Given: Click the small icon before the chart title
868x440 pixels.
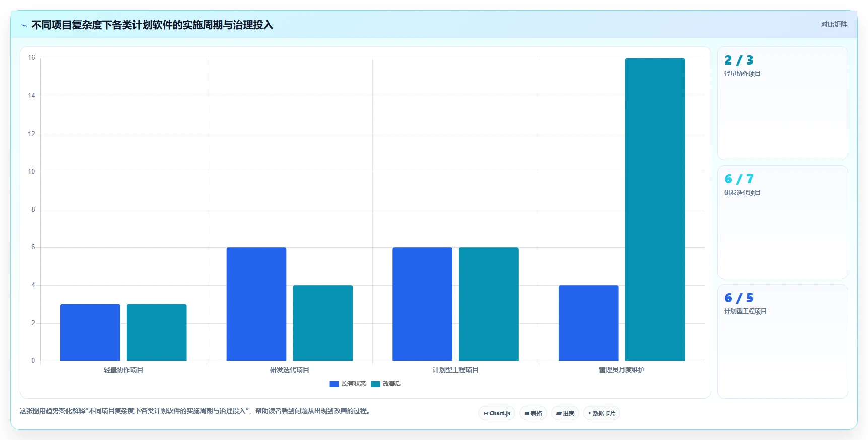Looking at the screenshot, I should [x=24, y=25].
